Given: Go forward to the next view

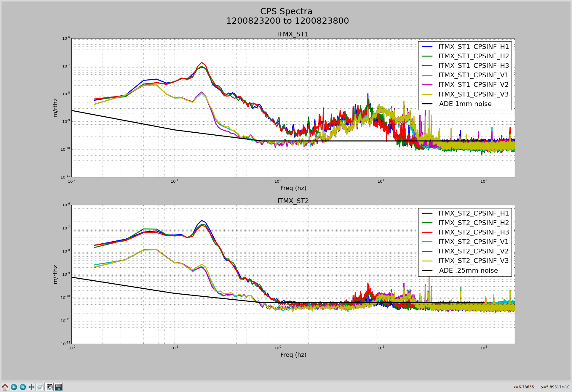Looking at the screenshot, I should coord(23,387).
